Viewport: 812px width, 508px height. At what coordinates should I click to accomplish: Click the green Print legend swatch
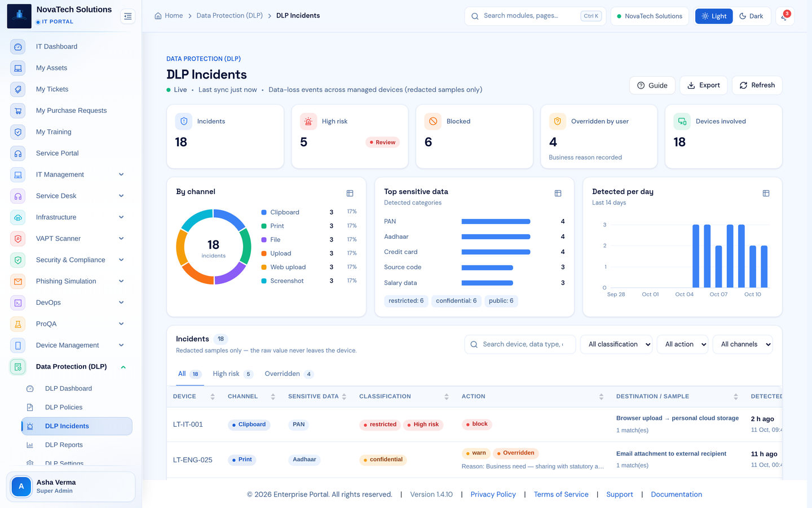[x=264, y=226]
